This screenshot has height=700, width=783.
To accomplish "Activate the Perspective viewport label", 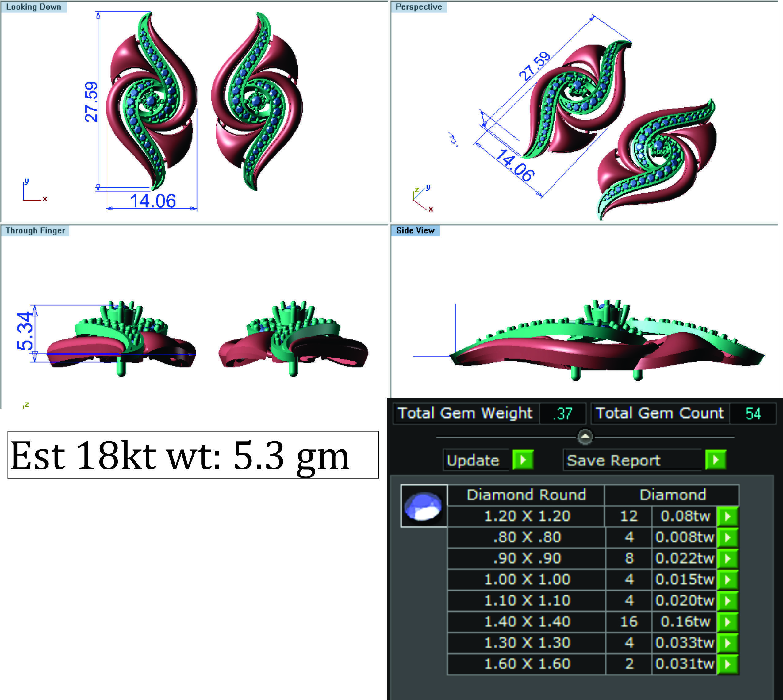I will click(419, 7).
